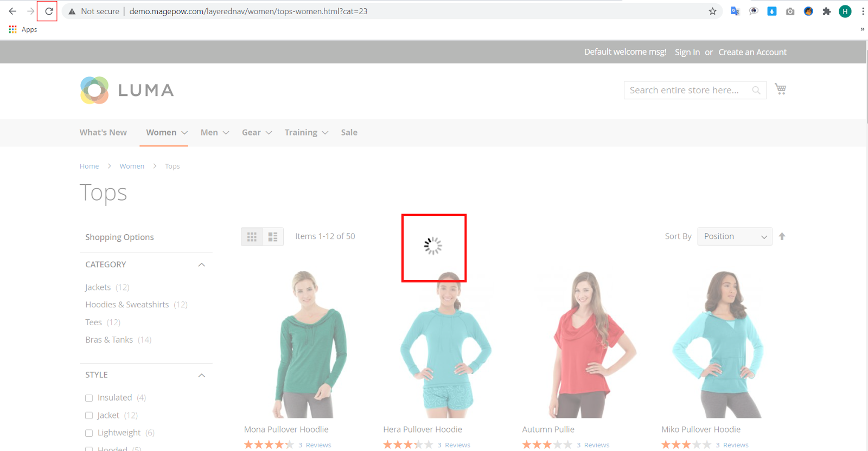Screen dimensions: 868x451
Task: Collapse the STYLE filter section
Action: [201, 375]
